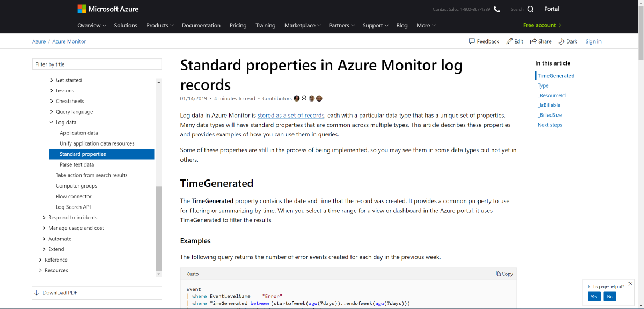Jump to Type section in this article

point(543,85)
